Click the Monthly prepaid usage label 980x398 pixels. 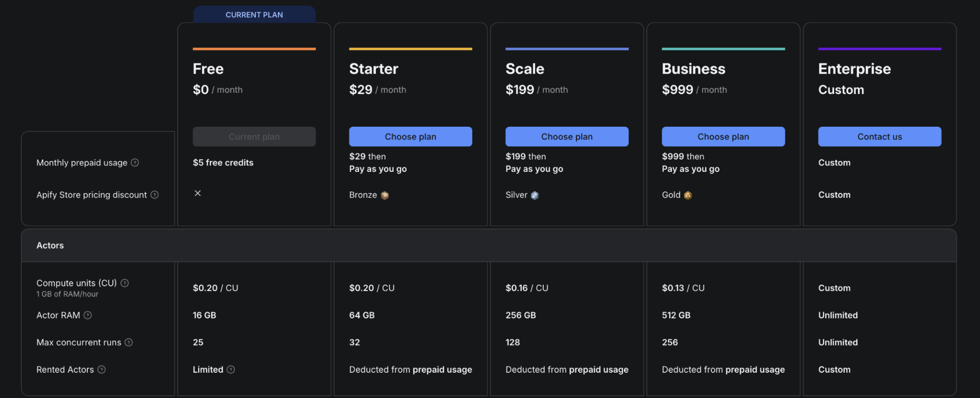(82, 163)
